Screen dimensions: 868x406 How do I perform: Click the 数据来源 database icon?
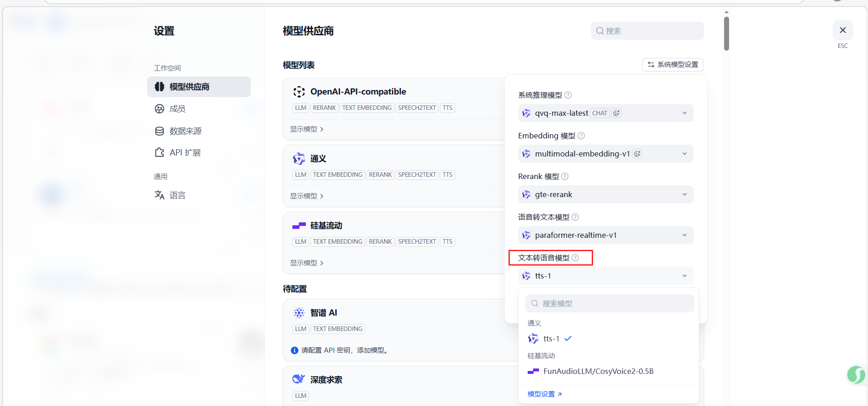pos(159,131)
